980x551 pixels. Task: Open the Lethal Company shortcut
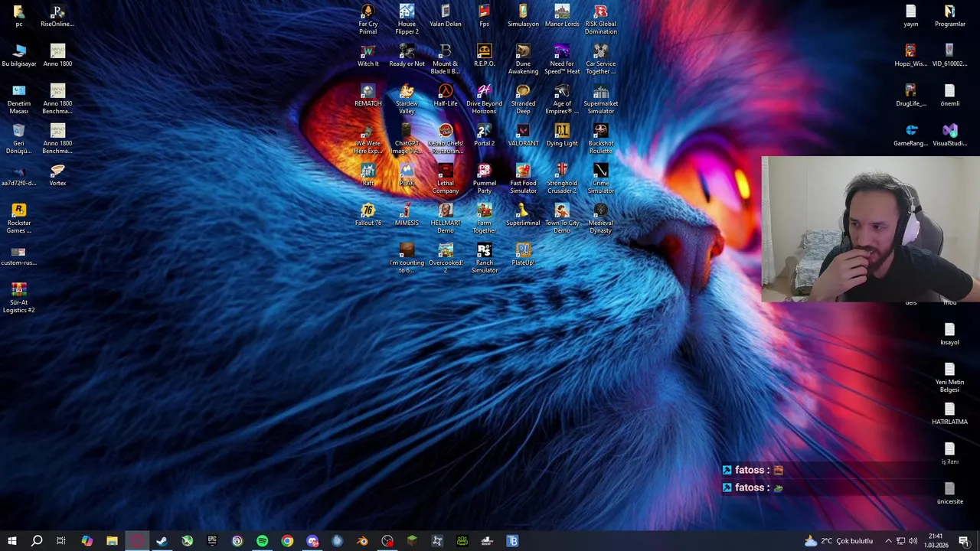pos(446,178)
